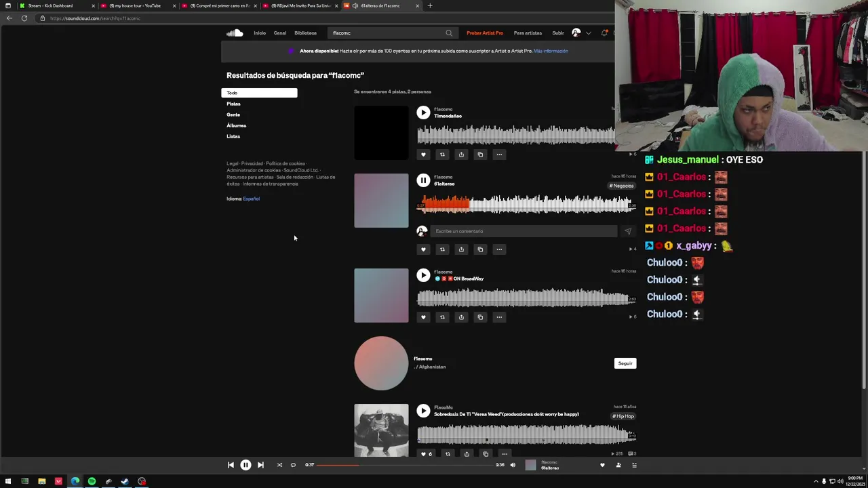Select the Álbumes filter
868x488 pixels.
click(x=236, y=125)
